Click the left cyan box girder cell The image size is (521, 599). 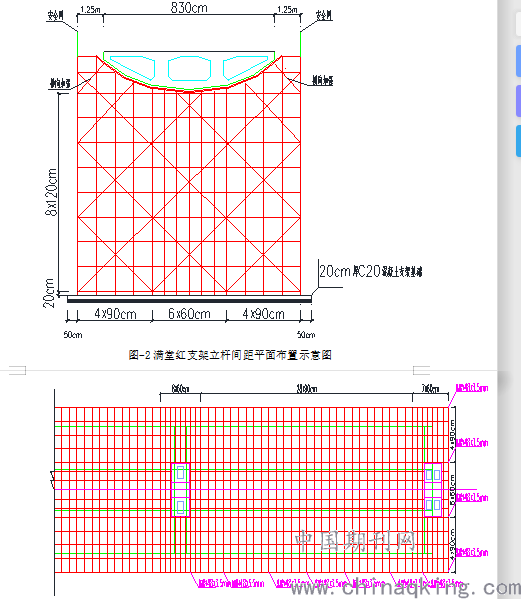(133, 68)
